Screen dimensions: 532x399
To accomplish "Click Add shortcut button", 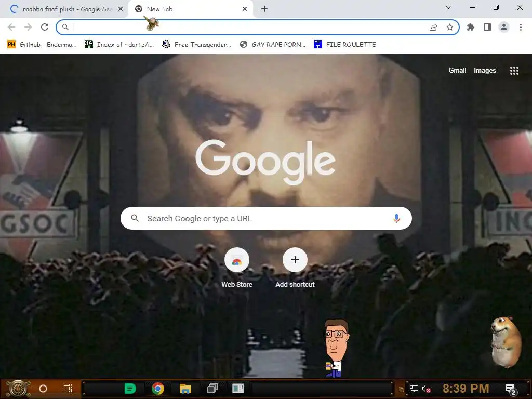I will tap(295, 268).
